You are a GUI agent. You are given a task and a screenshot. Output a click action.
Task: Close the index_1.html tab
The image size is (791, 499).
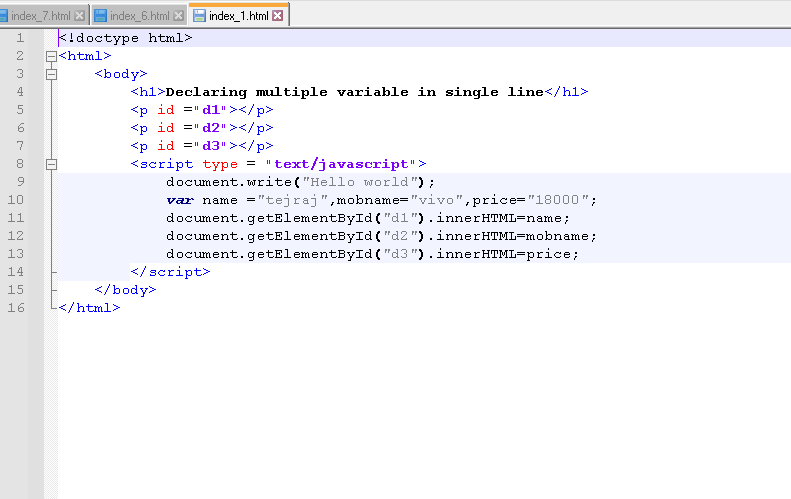pyautogui.click(x=278, y=16)
